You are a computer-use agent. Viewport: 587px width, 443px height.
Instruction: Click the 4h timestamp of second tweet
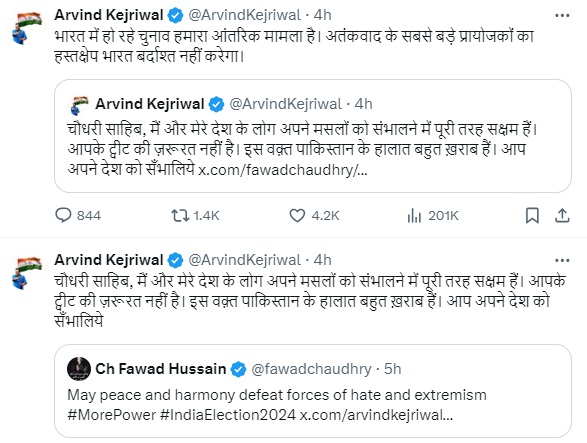click(322, 260)
